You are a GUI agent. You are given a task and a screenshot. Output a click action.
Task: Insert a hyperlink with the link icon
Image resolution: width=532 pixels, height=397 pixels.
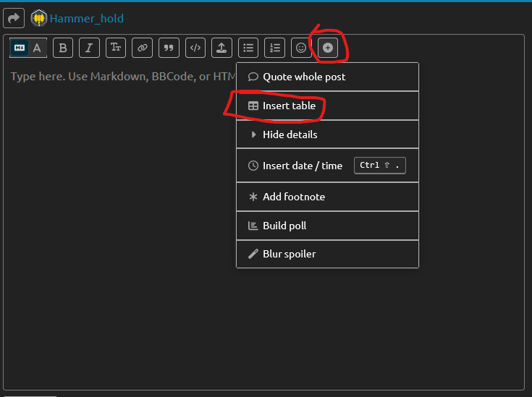coord(142,48)
